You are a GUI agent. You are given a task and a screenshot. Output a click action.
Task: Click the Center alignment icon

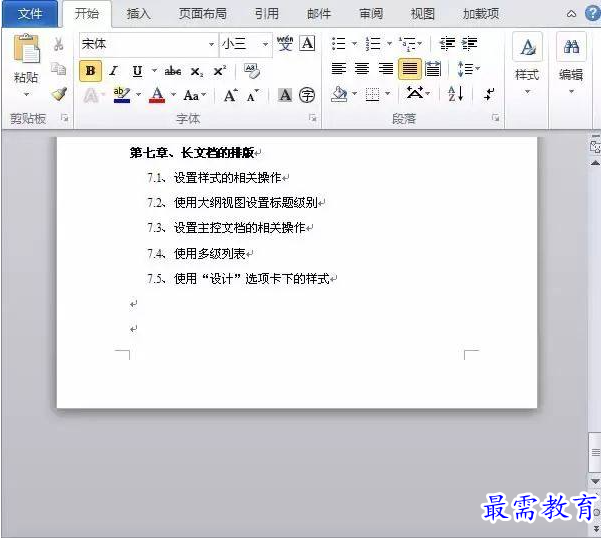click(362, 69)
